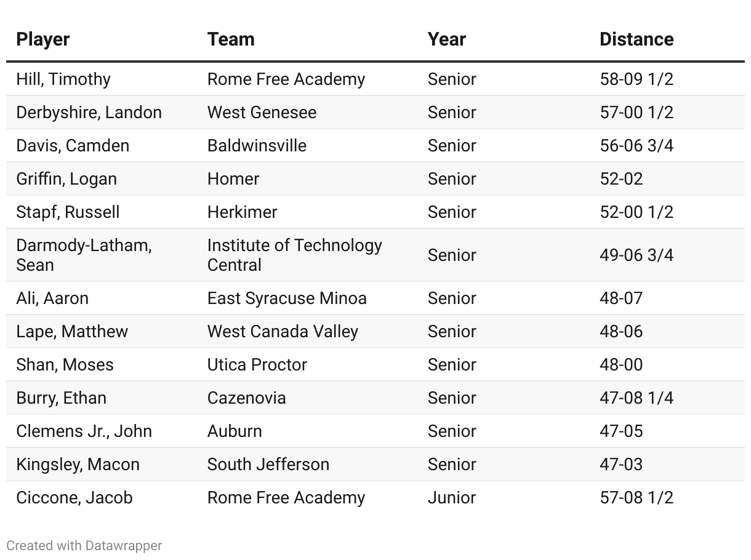Click the Griffin, Logan row name
The height and width of the screenshot is (560, 751).
point(66,179)
